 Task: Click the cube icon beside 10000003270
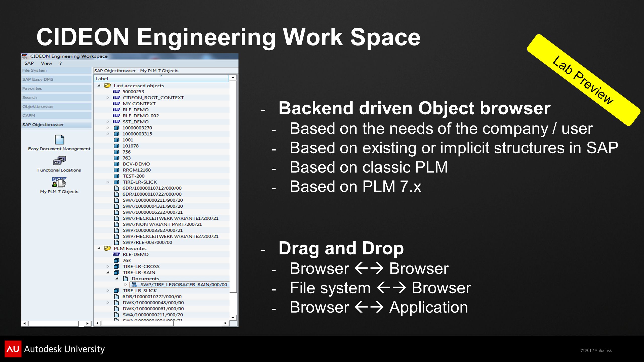click(116, 128)
